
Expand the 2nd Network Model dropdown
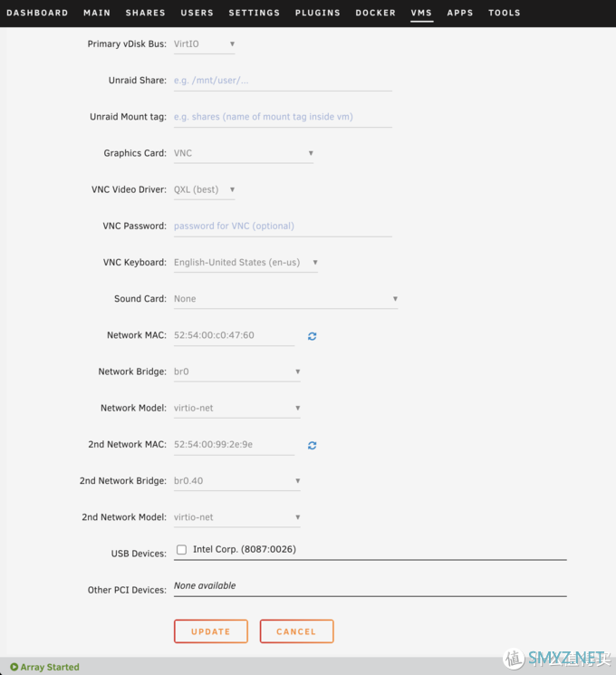[x=236, y=517]
